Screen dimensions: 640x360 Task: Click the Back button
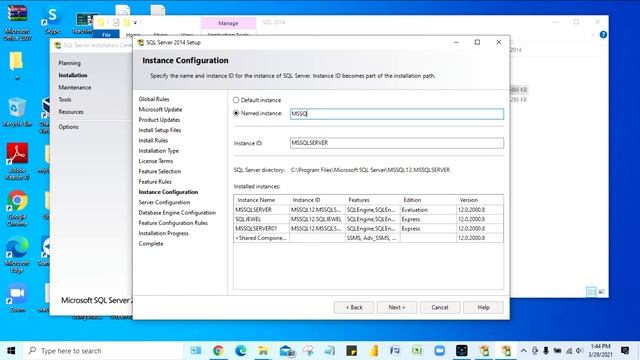click(353, 307)
